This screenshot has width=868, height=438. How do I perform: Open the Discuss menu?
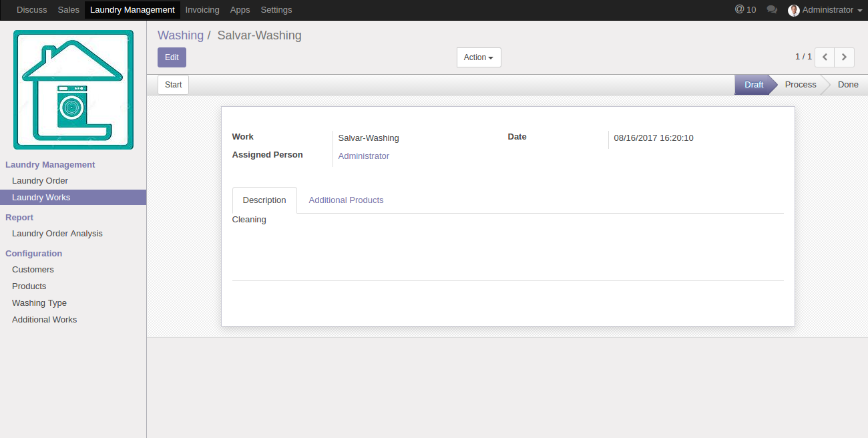coord(32,10)
